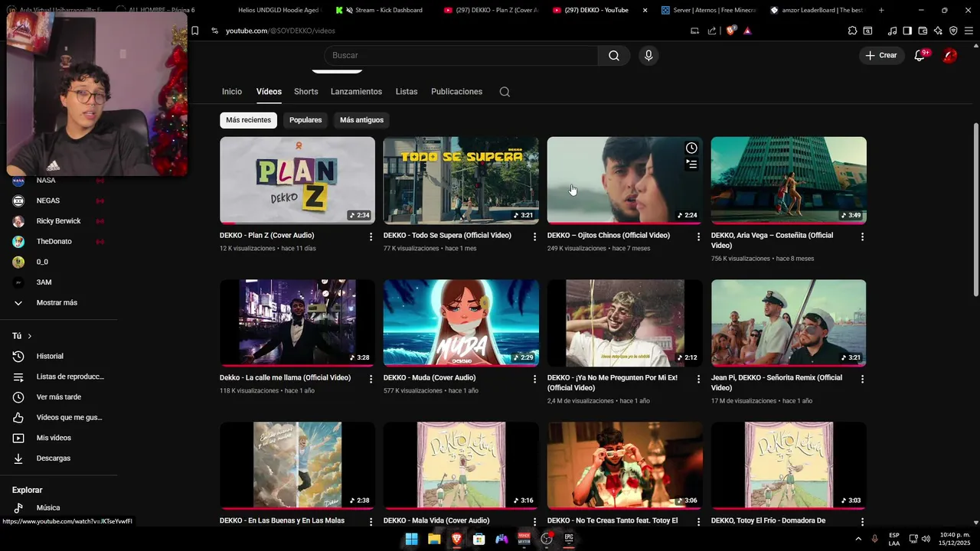980x551 pixels.
Task: Show hidden system tray icons chevron
Action: click(858, 539)
